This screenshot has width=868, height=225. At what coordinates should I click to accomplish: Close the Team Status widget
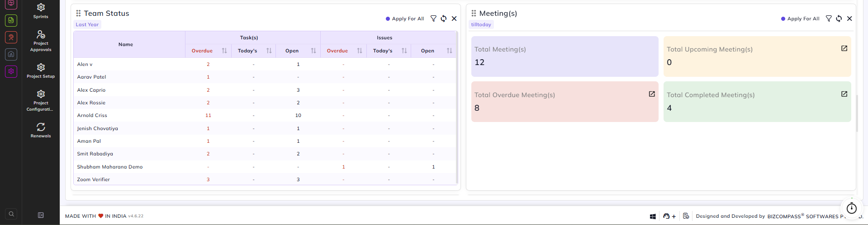[x=454, y=19]
